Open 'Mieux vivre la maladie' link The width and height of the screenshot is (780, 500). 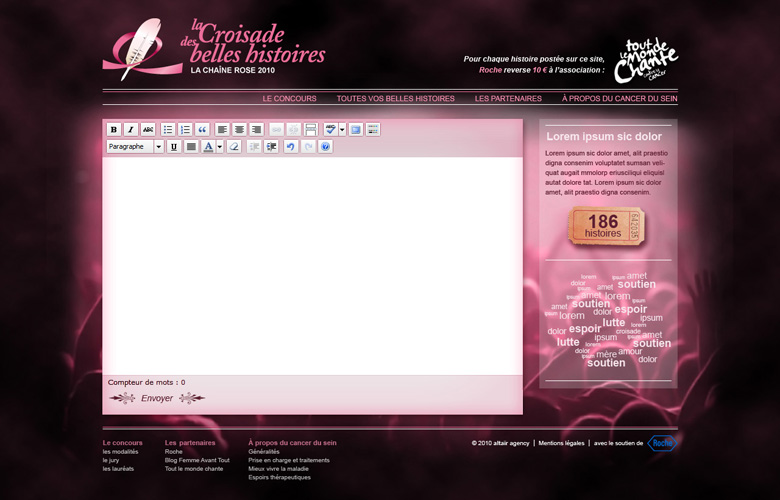coord(279,469)
